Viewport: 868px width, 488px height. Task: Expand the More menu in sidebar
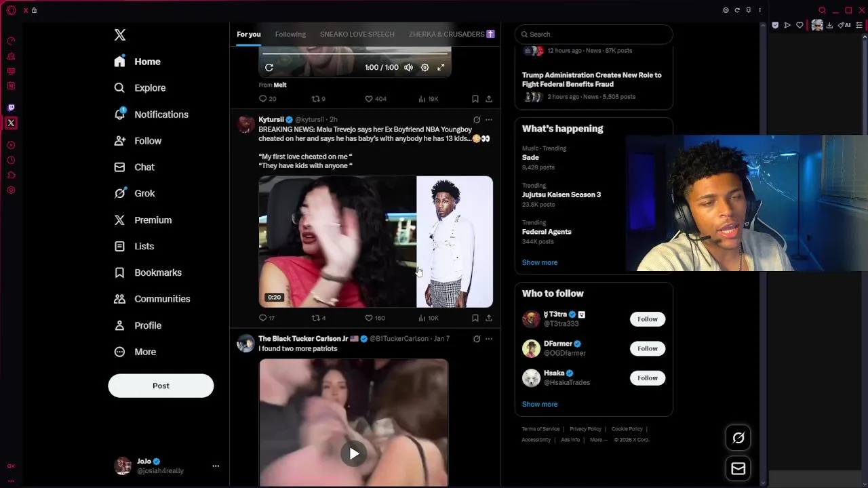[x=136, y=352]
